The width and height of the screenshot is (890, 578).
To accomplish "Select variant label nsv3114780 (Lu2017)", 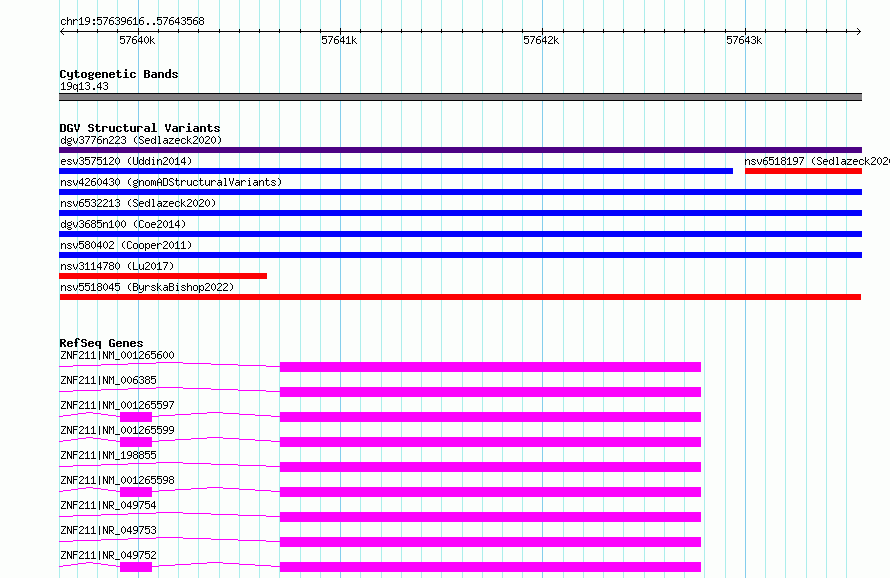I will coord(117,266).
